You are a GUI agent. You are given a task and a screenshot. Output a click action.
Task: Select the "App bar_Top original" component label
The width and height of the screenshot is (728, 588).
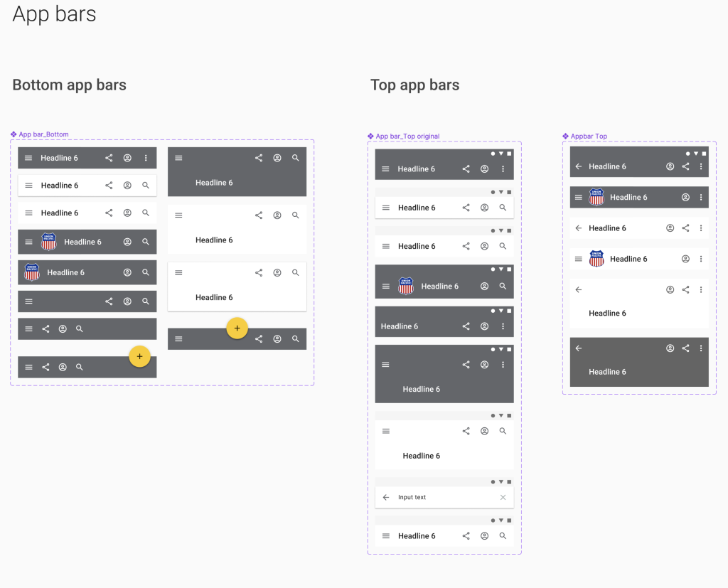pyautogui.click(x=407, y=136)
